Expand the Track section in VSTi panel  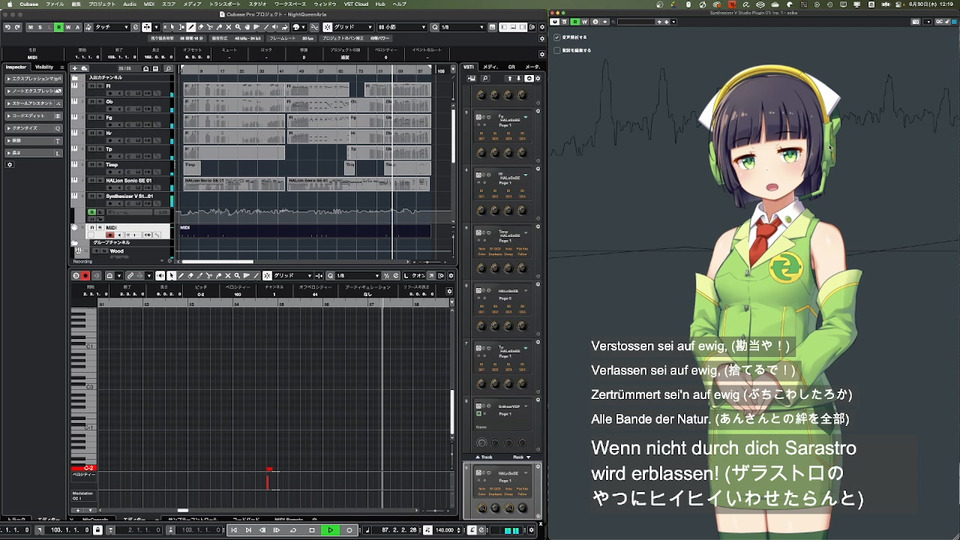[x=484, y=457]
